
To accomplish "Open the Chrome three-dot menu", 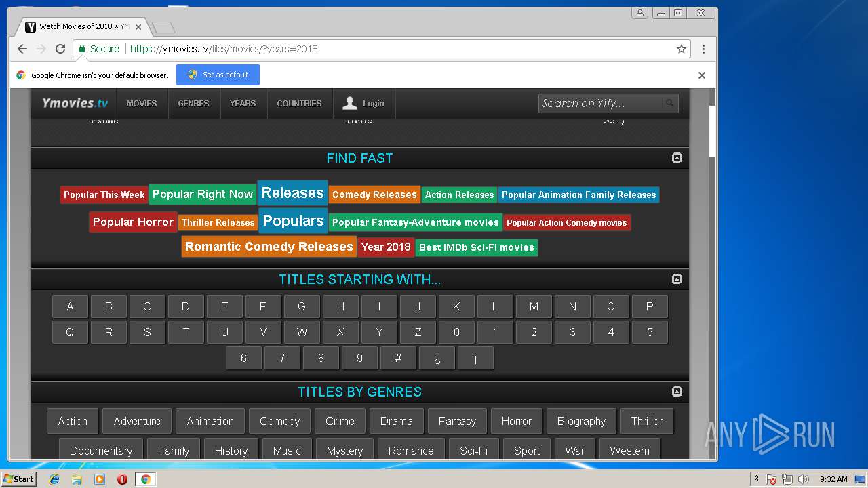I will point(703,49).
